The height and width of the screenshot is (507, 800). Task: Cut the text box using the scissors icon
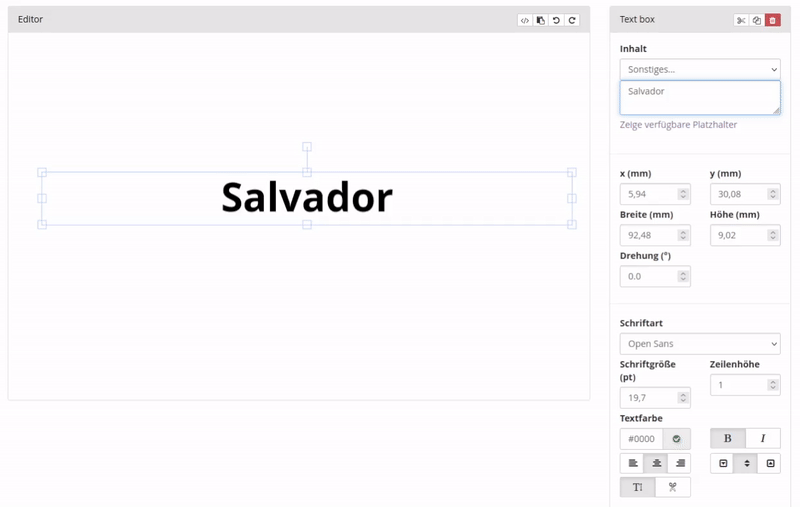click(741, 20)
